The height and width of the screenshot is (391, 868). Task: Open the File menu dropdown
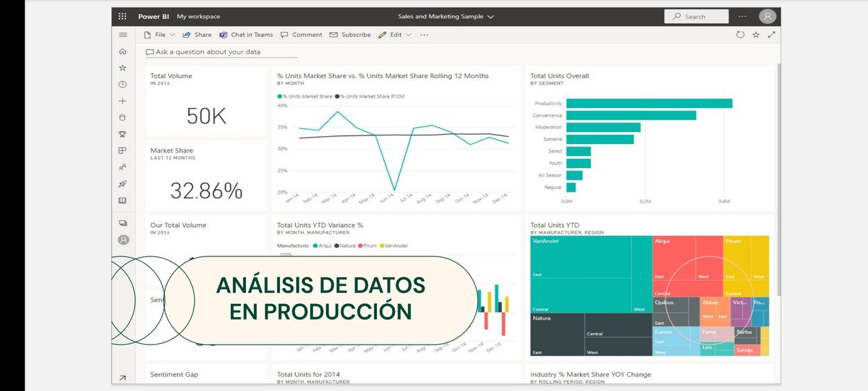(x=159, y=35)
